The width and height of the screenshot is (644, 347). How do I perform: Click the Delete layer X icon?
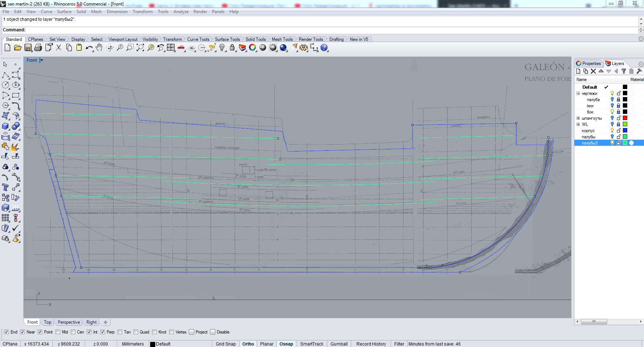pyautogui.click(x=593, y=72)
